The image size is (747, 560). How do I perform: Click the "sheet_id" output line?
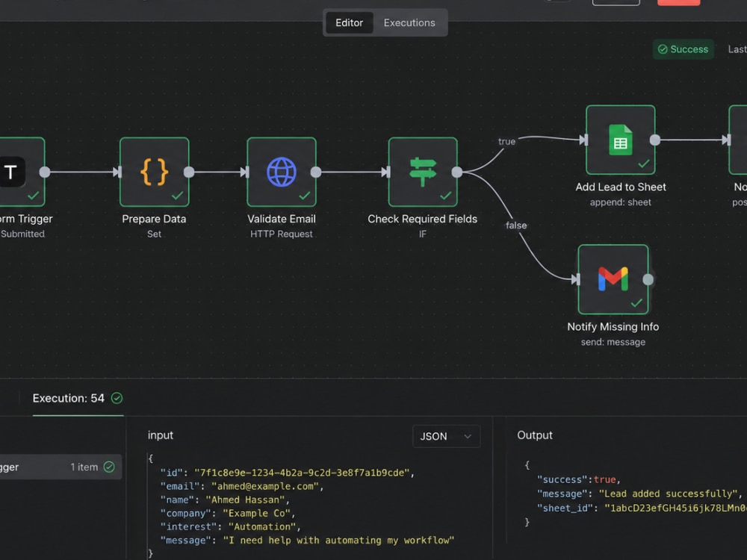[642, 508]
